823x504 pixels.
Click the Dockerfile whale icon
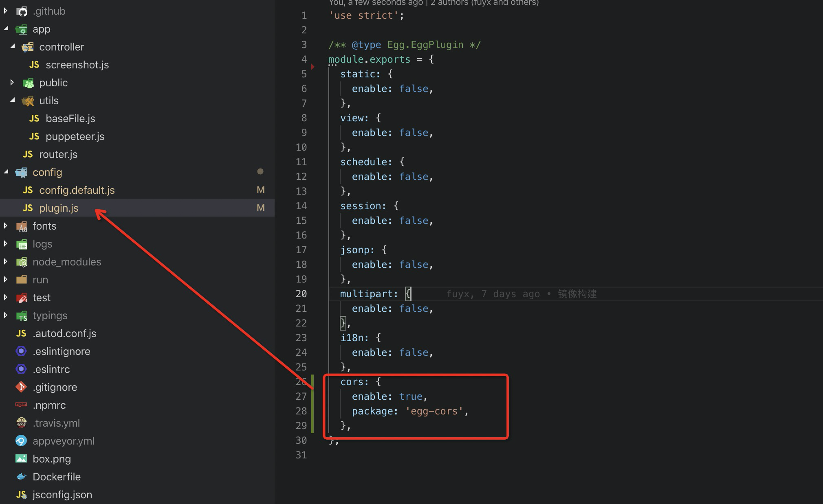[x=21, y=477]
